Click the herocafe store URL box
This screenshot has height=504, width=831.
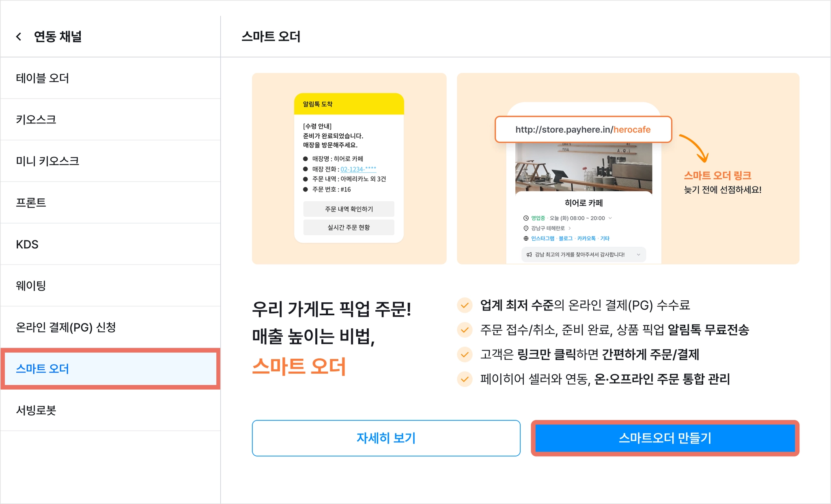click(583, 129)
